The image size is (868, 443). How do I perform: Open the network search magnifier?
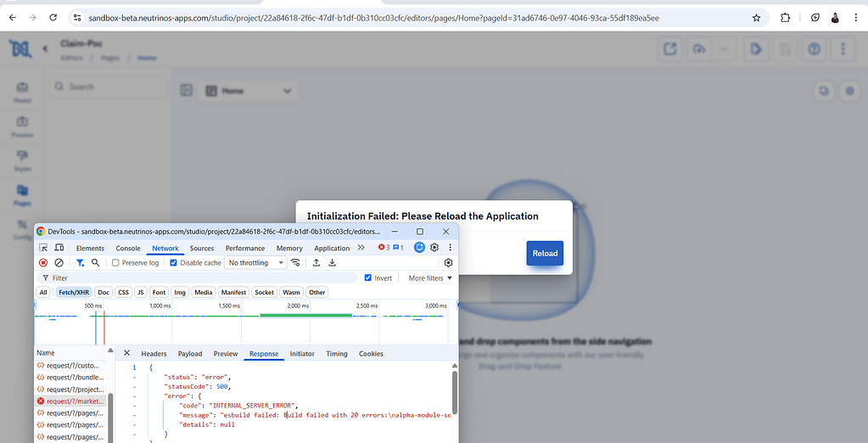click(95, 262)
